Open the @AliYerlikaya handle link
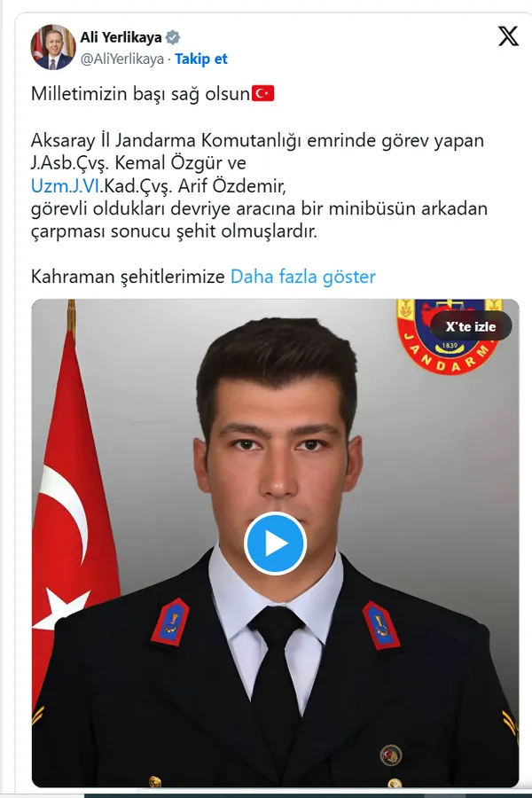This screenshot has height=798, width=532. tap(122, 59)
